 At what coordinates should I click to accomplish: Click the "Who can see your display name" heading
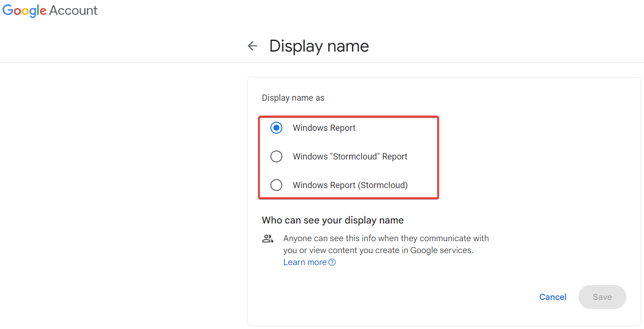tap(333, 220)
